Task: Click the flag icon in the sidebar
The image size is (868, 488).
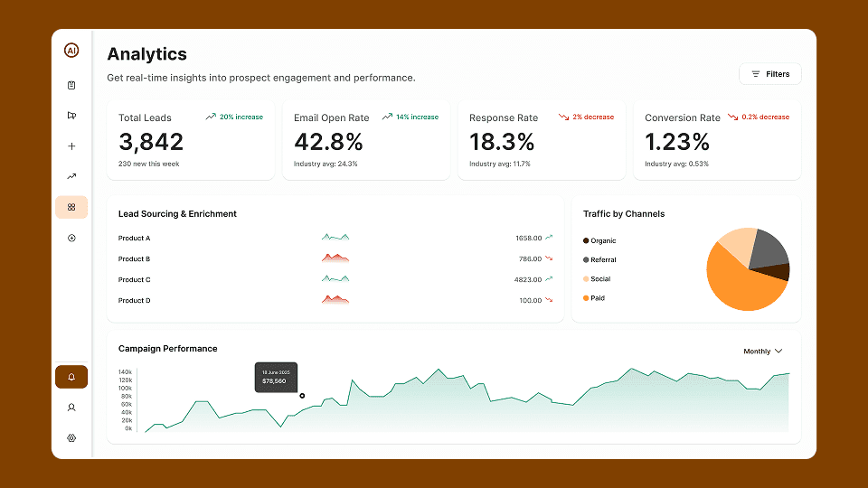Action: click(x=71, y=116)
